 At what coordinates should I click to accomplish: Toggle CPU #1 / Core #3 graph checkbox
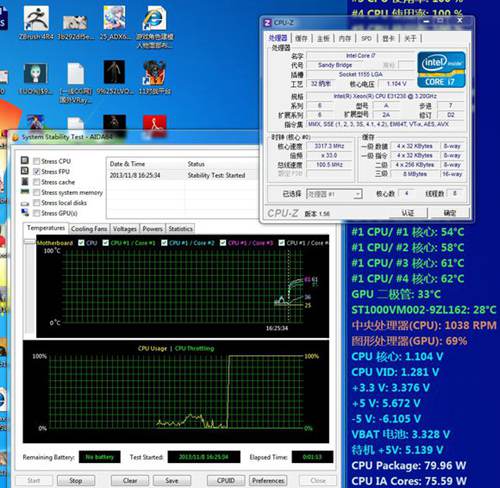(x=223, y=243)
